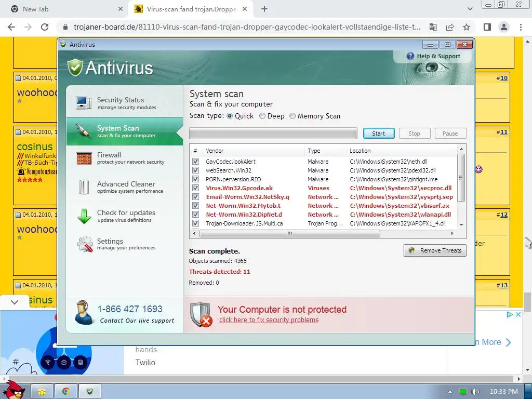Share this page icon in address bar
The width and height of the screenshot is (532, 399).
point(450,27)
